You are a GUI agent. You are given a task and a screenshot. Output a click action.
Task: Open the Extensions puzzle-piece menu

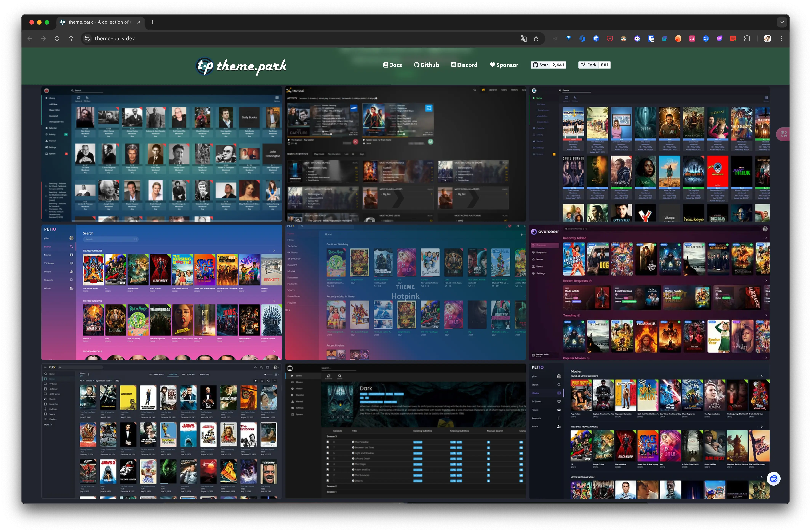747,38
